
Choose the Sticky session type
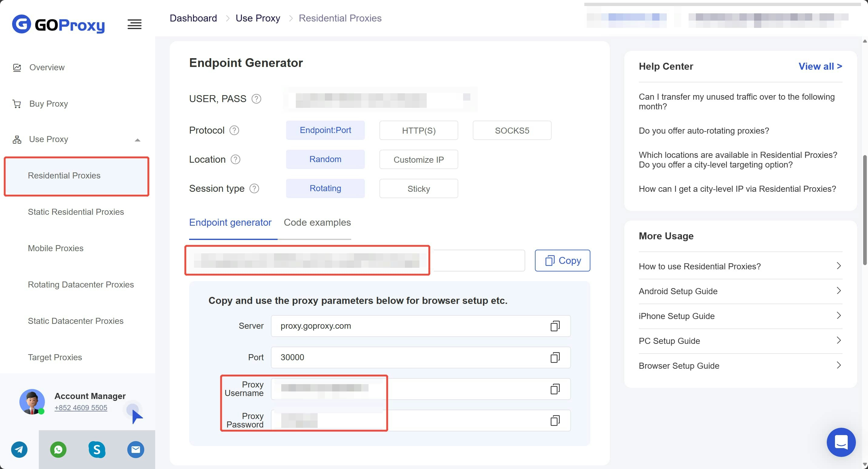tap(418, 189)
